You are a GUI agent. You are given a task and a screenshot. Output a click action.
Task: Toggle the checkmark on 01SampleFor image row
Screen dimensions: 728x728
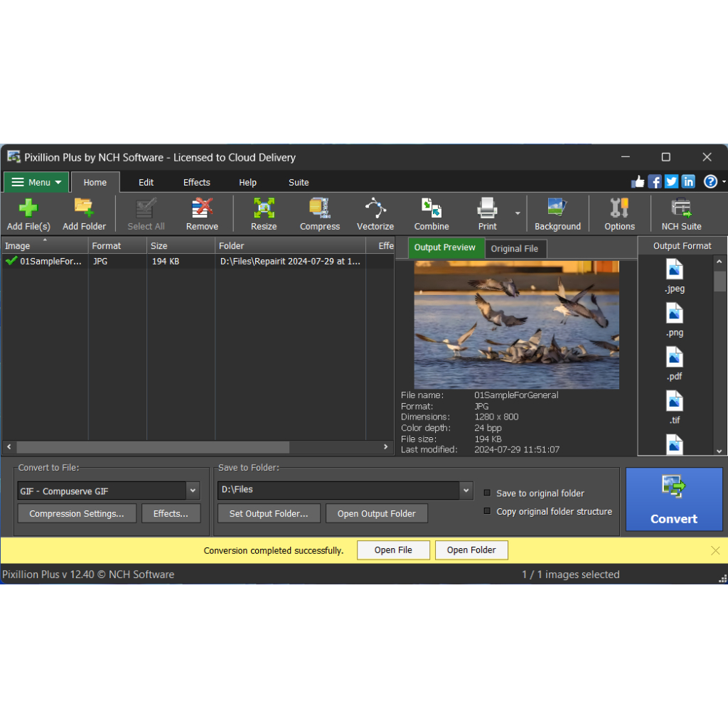(x=11, y=261)
